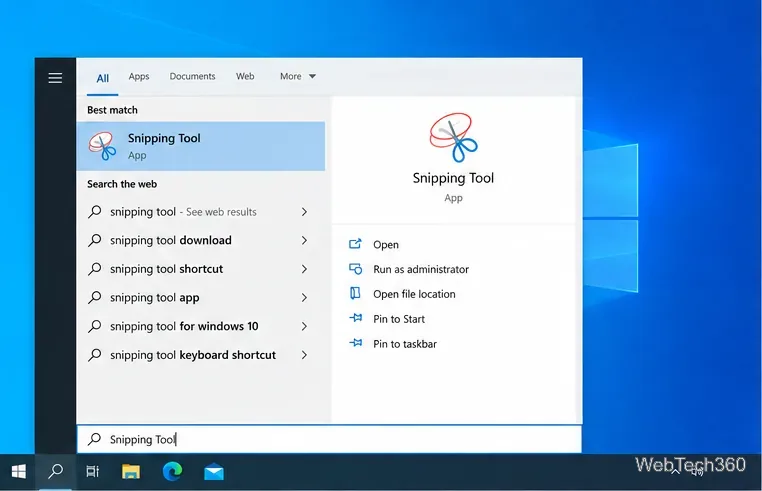This screenshot has height=491, width=762.
Task: Select Snipping Tool best match result
Action: [x=201, y=146]
